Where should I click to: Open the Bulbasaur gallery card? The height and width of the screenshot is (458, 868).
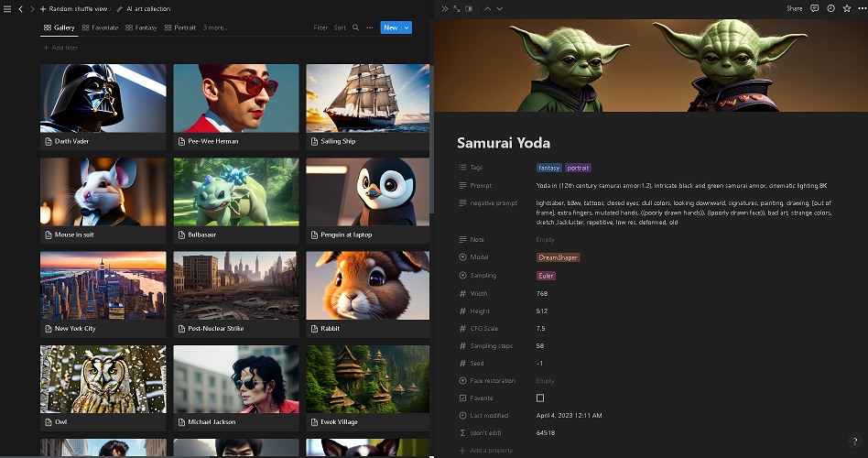236,201
